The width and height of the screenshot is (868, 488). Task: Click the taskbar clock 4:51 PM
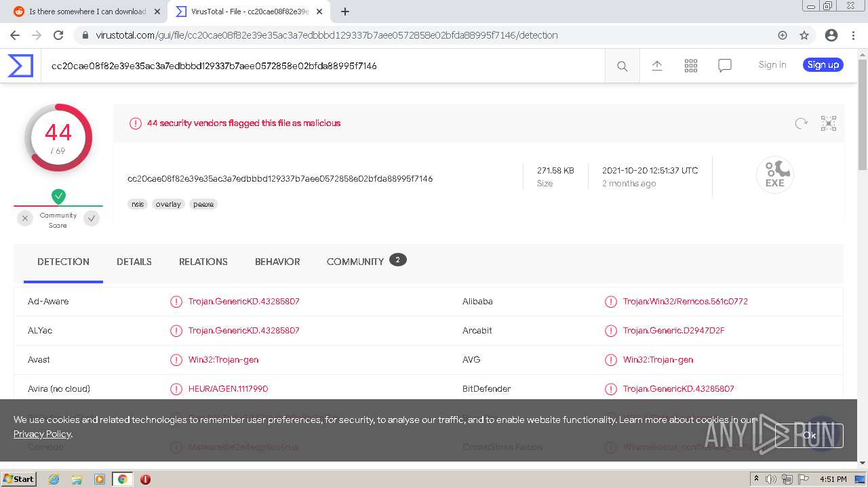point(833,479)
